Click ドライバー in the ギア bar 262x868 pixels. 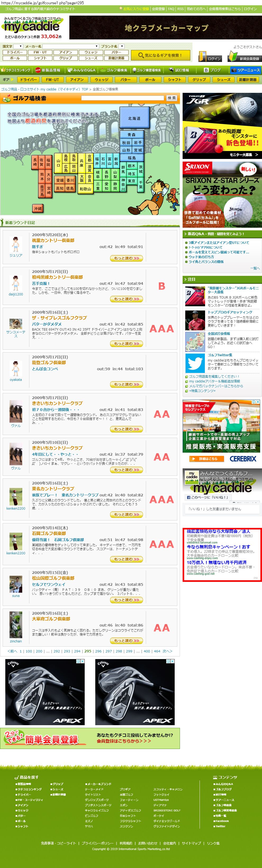[28, 80]
